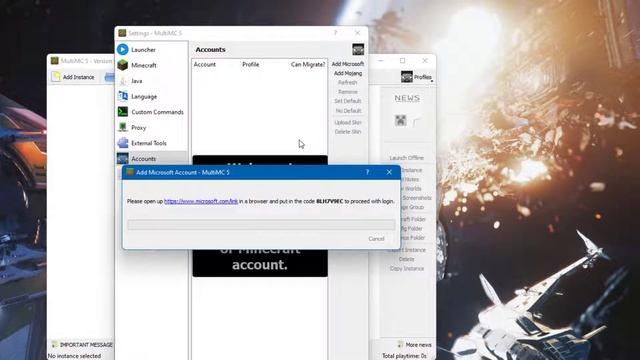Screen dimensions: 640x360
Task: Click the help button of Add Microsoft Account dialog
Action: click(367, 172)
